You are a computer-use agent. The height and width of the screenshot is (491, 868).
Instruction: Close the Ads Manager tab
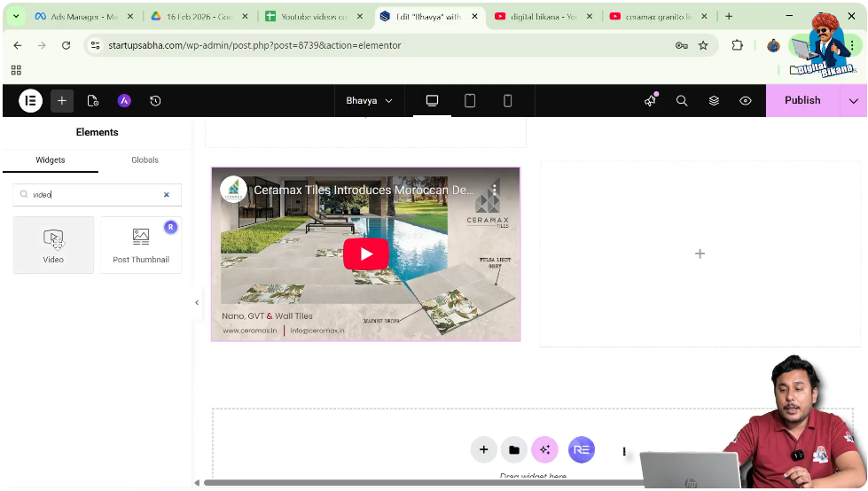(x=130, y=17)
